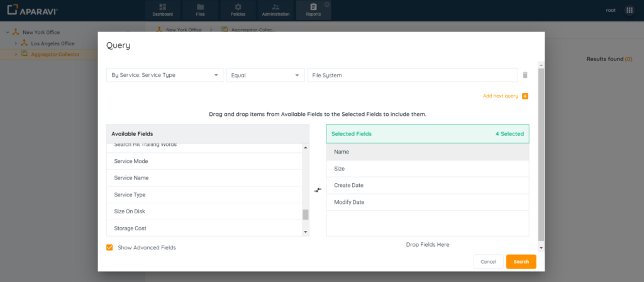Uncheck Show Advanced Fields checkbox
This screenshot has width=644, height=282.
point(110,248)
